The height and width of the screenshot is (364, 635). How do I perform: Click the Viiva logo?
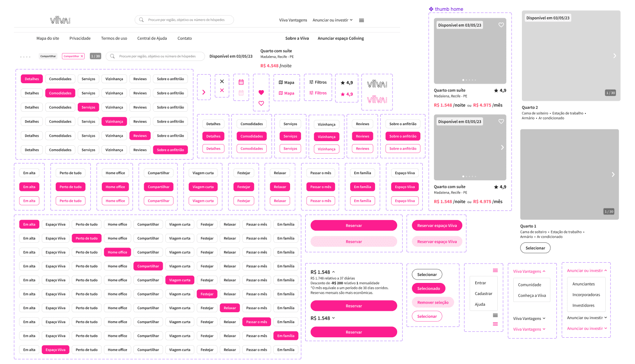pyautogui.click(x=60, y=19)
